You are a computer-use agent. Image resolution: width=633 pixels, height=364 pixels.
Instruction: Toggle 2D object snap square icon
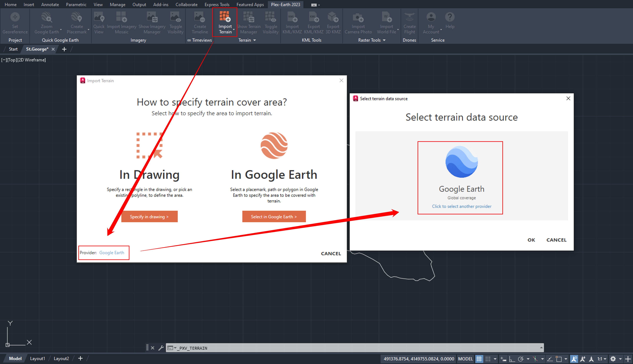tap(558, 359)
